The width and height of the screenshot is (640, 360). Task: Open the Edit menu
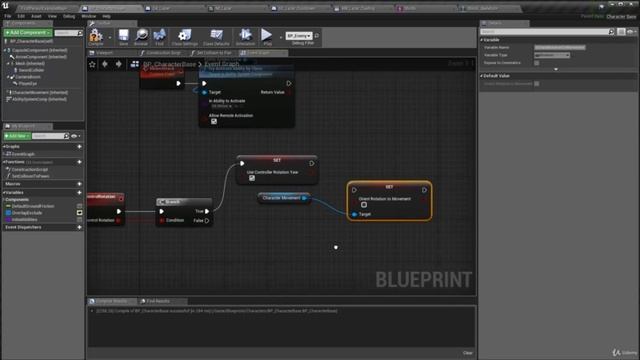point(21,16)
